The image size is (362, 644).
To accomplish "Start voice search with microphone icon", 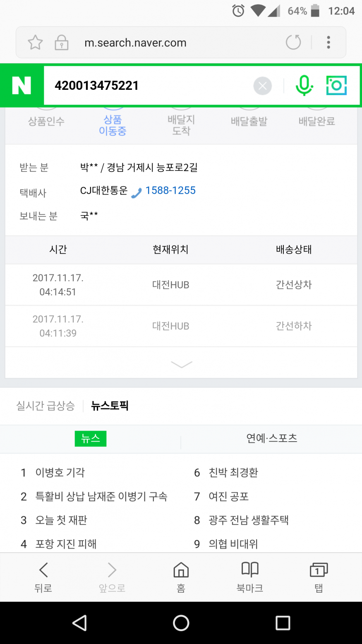I will (304, 86).
